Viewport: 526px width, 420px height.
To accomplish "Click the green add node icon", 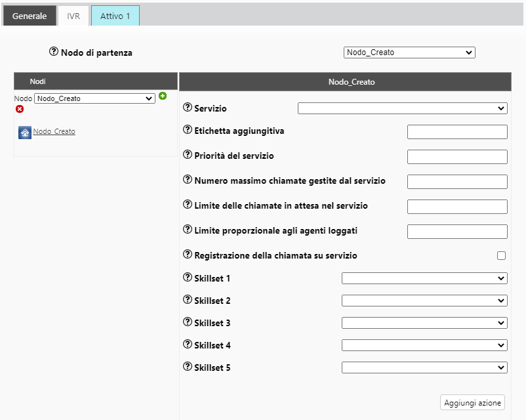I will point(163,96).
